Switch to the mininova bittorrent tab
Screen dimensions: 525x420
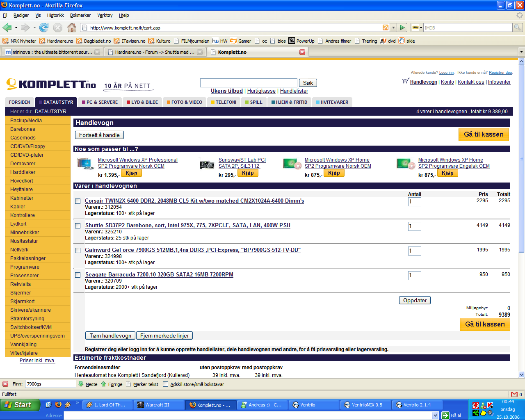(52, 52)
